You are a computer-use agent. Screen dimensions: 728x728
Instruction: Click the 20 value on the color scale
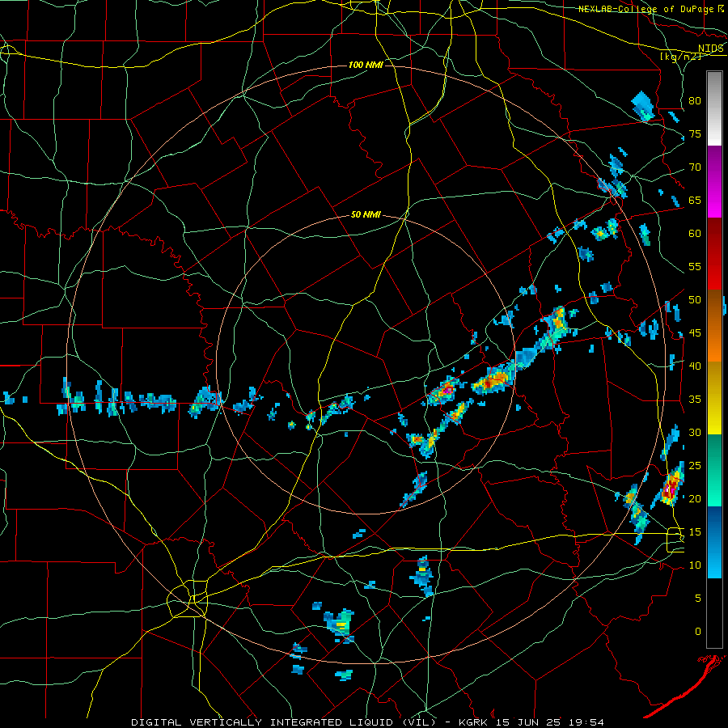pyautogui.click(x=695, y=499)
